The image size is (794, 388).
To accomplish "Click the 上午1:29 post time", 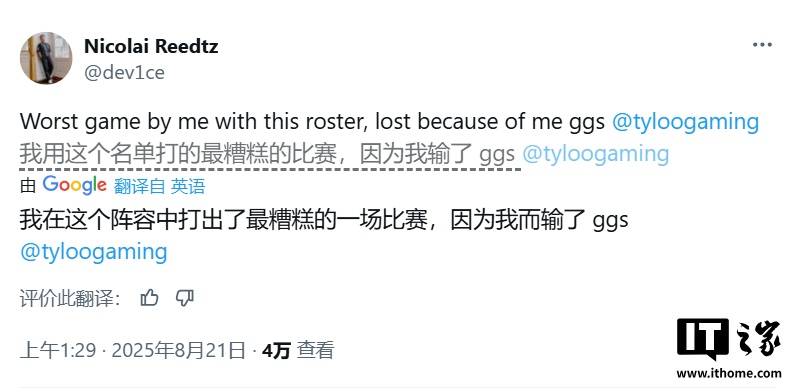I will coord(58,351).
